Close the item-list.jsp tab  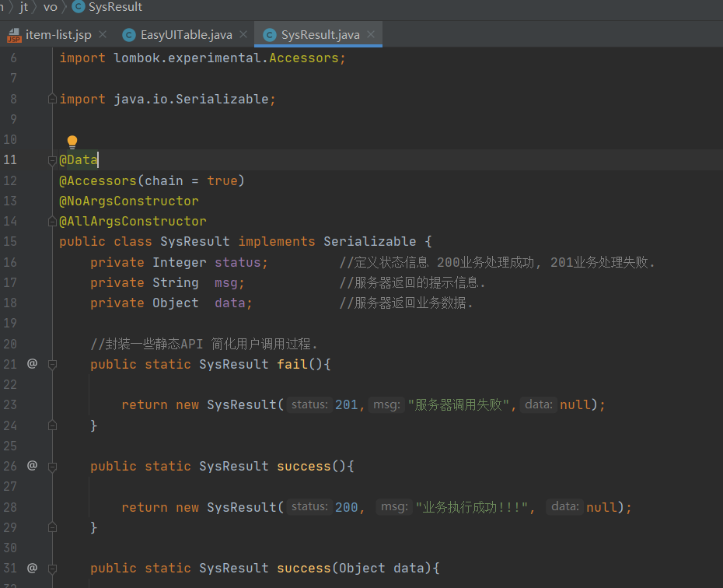pos(103,34)
